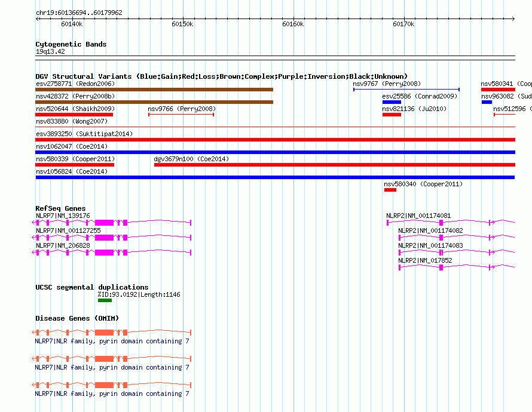Click the nsv520644 (Shaikh2009) loss bar
This screenshot has height=412, width=532.
pos(74,115)
